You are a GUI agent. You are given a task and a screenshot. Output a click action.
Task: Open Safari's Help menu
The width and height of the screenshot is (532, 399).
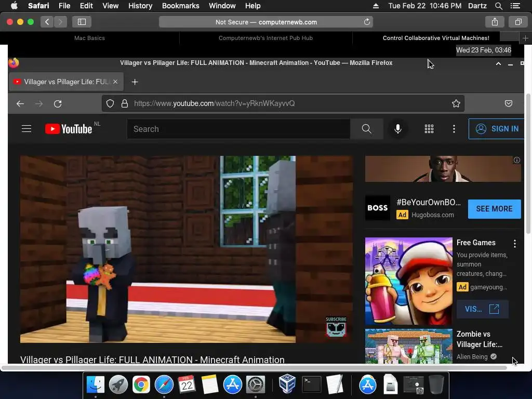point(253,6)
